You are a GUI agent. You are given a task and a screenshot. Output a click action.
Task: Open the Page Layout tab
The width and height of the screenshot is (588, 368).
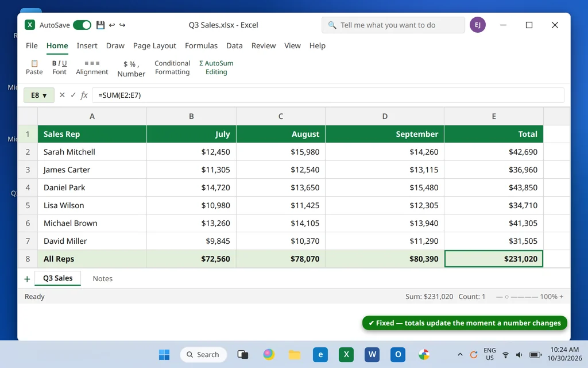click(154, 45)
